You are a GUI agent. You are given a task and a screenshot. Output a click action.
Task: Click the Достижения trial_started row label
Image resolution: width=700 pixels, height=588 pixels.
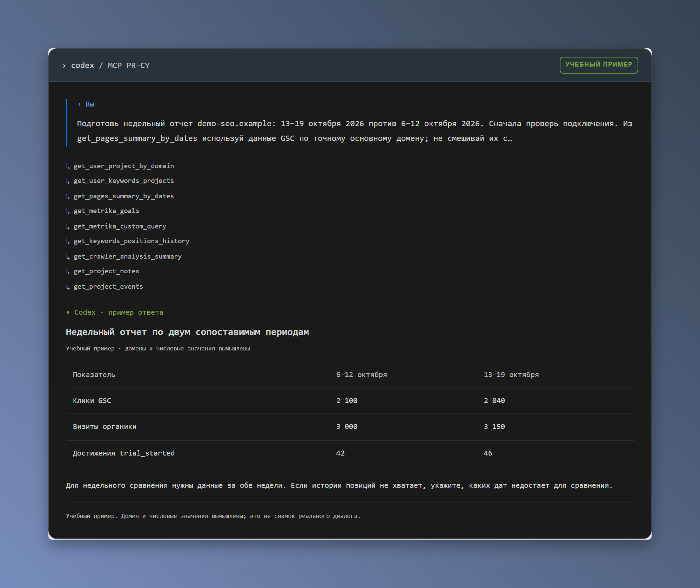tap(123, 453)
